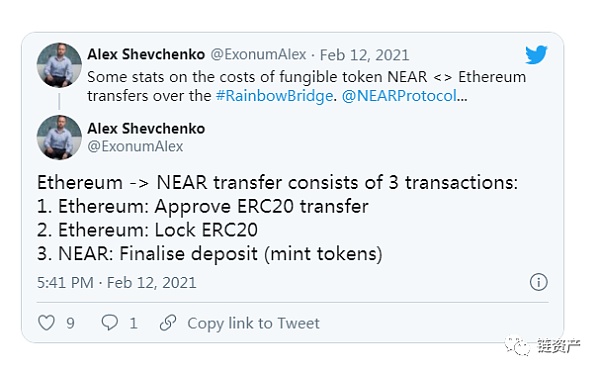Open Alex Shevchenko name in main tweet
The width and height of the screenshot is (600, 373).
tap(146, 129)
